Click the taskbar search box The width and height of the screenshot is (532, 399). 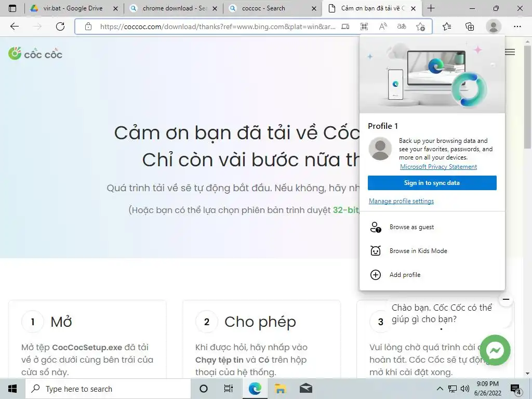point(108,389)
